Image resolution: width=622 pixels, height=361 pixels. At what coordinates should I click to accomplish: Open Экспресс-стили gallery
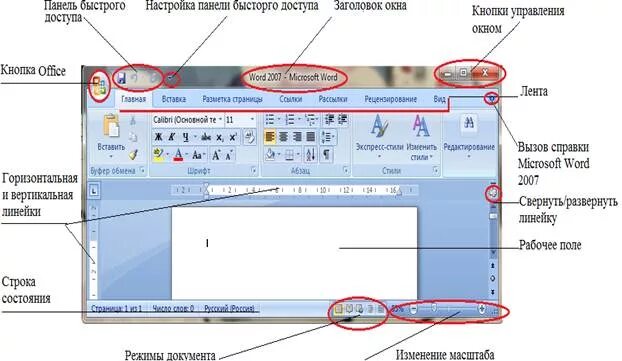coord(379,136)
